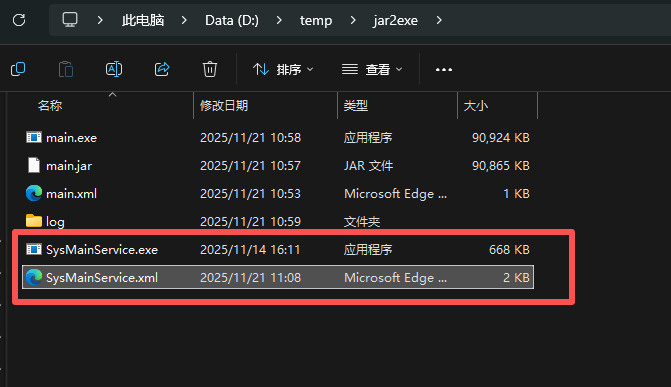Expand chevron after Data (D:)
Viewport: 671px width, 387px height.
279,20
